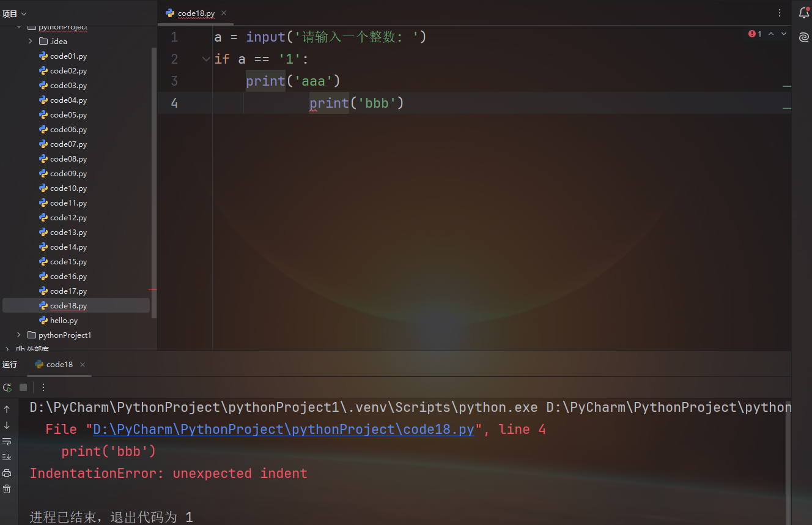Open the code18.py traceback file link
Viewport: 812px width, 525px height.
pyautogui.click(x=284, y=430)
